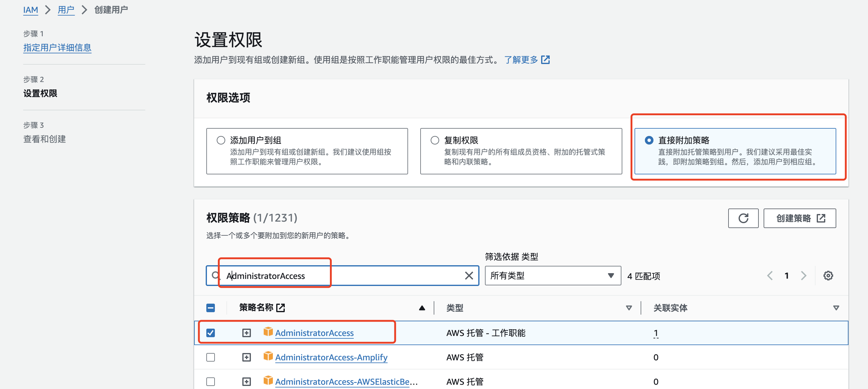
Task: Sort by 关联实体 column arrow
Action: [x=836, y=308]
